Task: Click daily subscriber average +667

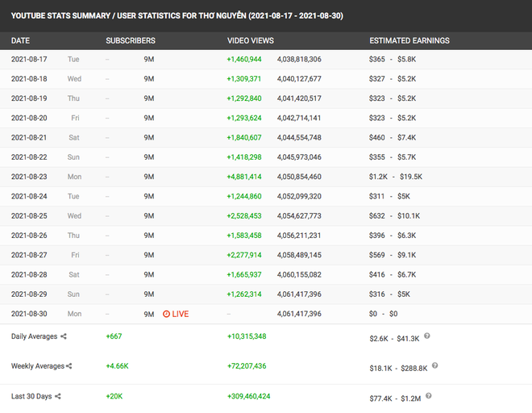Action: 114,336
